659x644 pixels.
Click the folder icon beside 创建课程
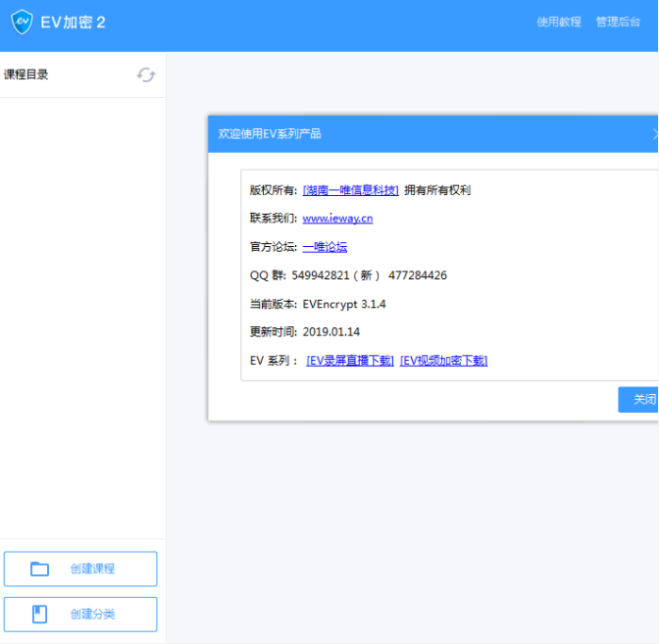[39, 569]
